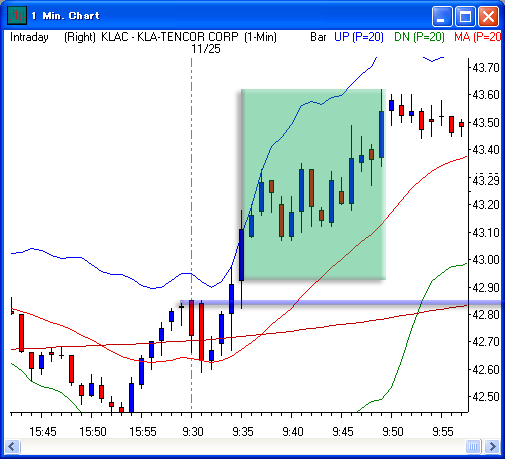This screenshot has width=505, height=459.
Task: Click the 43.00 price axis label
Action: coord(486,260)
